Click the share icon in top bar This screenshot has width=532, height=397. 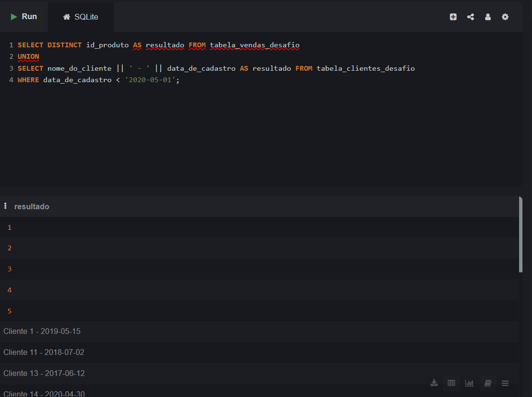(470, 17)
